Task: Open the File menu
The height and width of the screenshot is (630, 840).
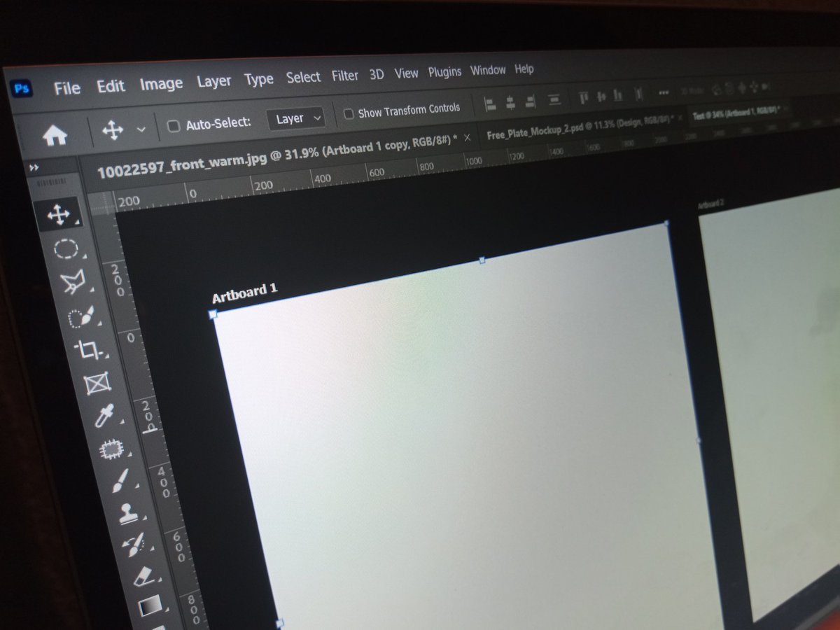Action: coord(67,88)
